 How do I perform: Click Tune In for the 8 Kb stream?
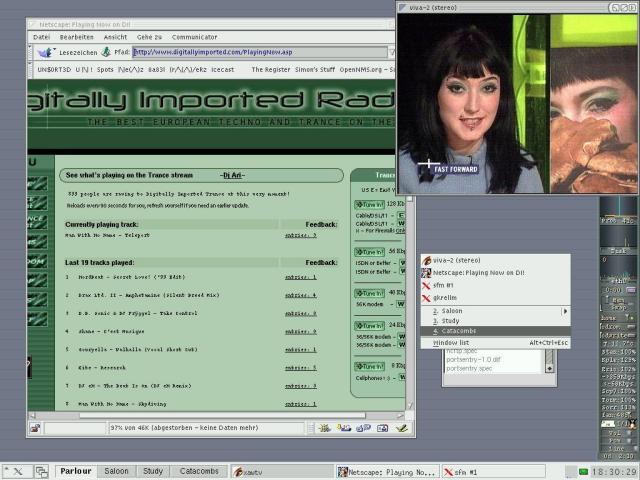click(369, 367)
